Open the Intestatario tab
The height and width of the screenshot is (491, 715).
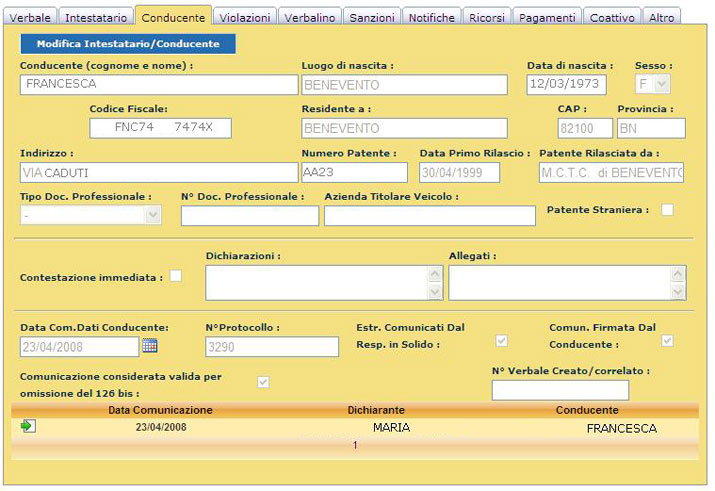pos(96,17)
